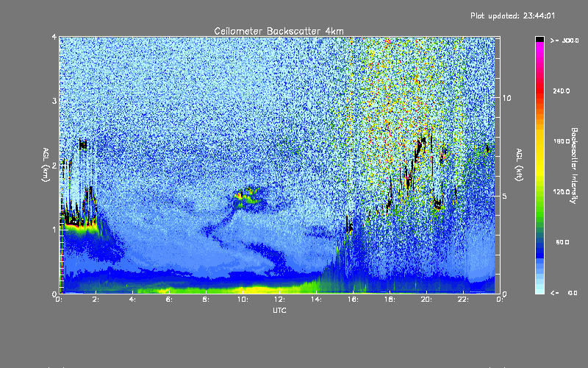The image size is (588, 368).
Task: Click the 4 tick on the km axis
Action: pyautogui.click(x=54, y=37)
